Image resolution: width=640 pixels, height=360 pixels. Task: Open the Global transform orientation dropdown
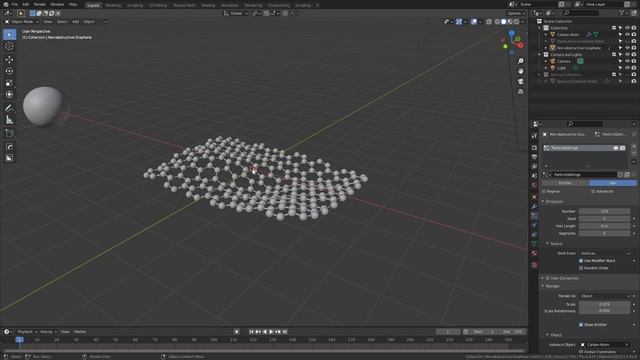coord(236,13)
